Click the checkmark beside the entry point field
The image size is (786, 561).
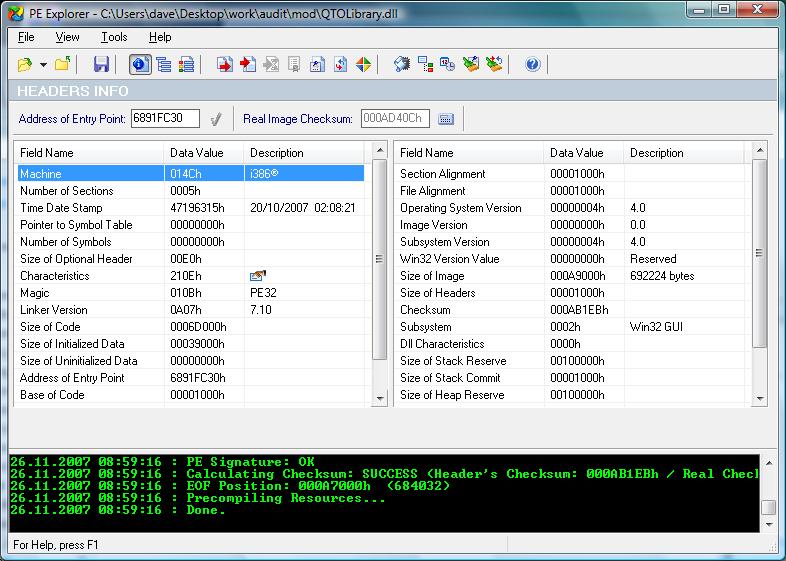216,119
